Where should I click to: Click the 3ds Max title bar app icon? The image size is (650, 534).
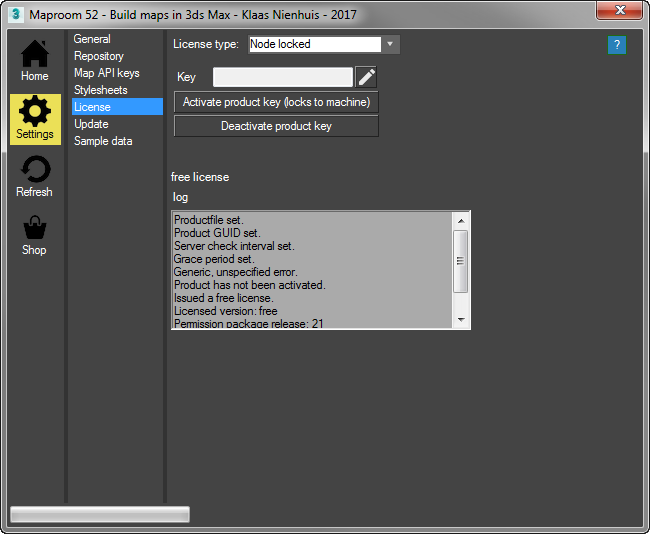15,15
